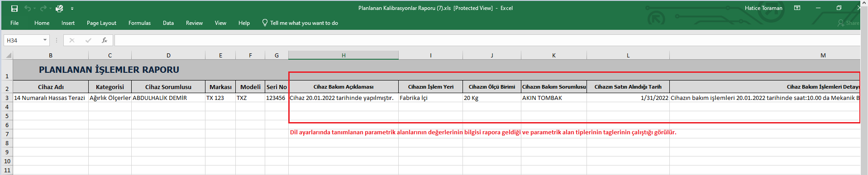Open the Data tab
Image resolution: width=868 pixels, height=175 pixels.
tap(168, 23)
